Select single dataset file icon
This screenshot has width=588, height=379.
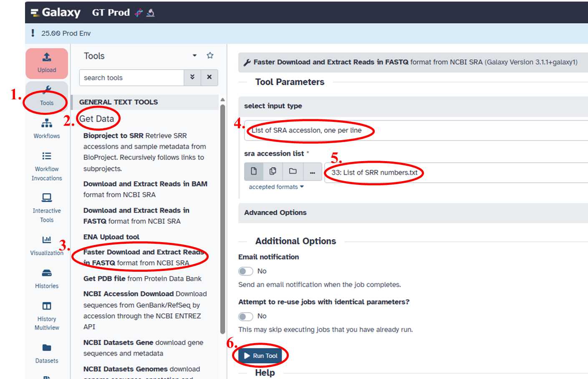pyautogui.click(x=254, y=172)
